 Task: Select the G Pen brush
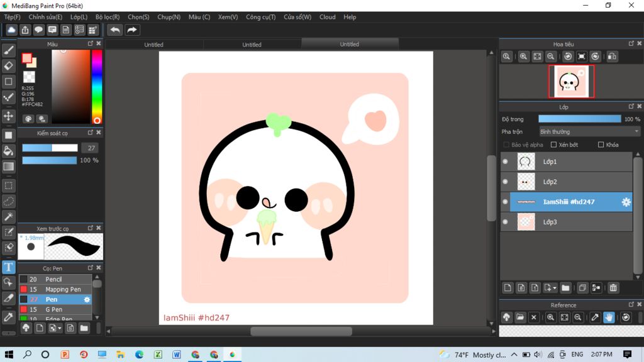pyautogui.click(x=55, y=309)
